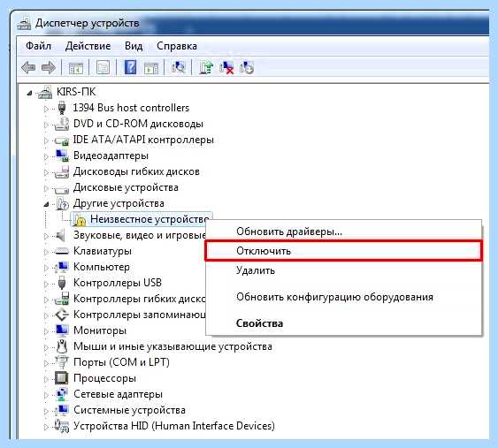The width and height of the screenshot is (498, 448).
Task: Select the Контроллеры запоминающих row
Action: click(x=140, y=315)
